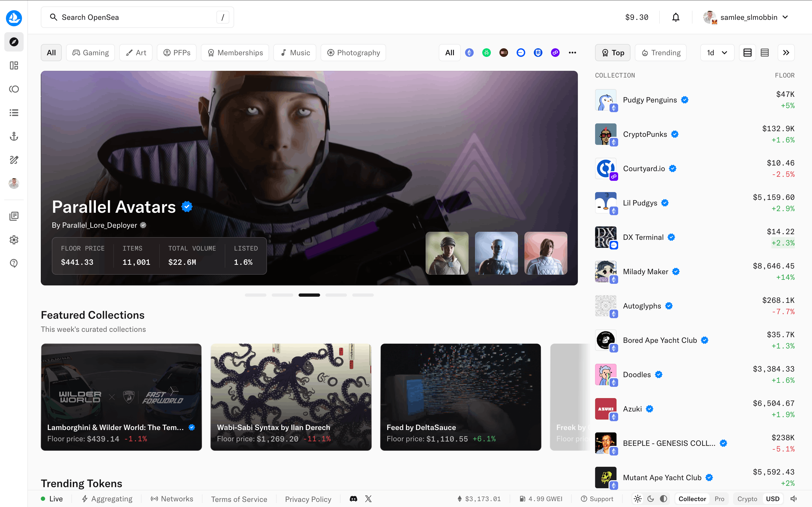
Task: Switch theme to dark moon mode
Action: coord(651,499)
